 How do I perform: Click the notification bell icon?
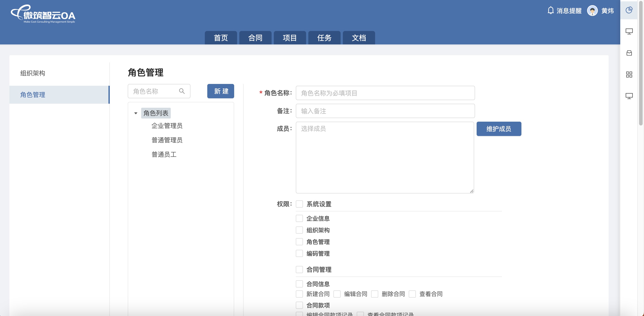pos(550,11)
